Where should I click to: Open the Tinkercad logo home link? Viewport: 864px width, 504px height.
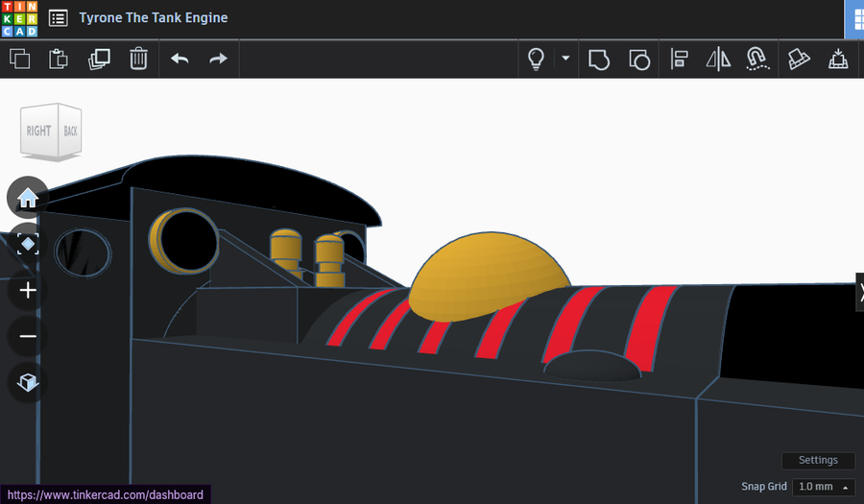coord(19,19)
